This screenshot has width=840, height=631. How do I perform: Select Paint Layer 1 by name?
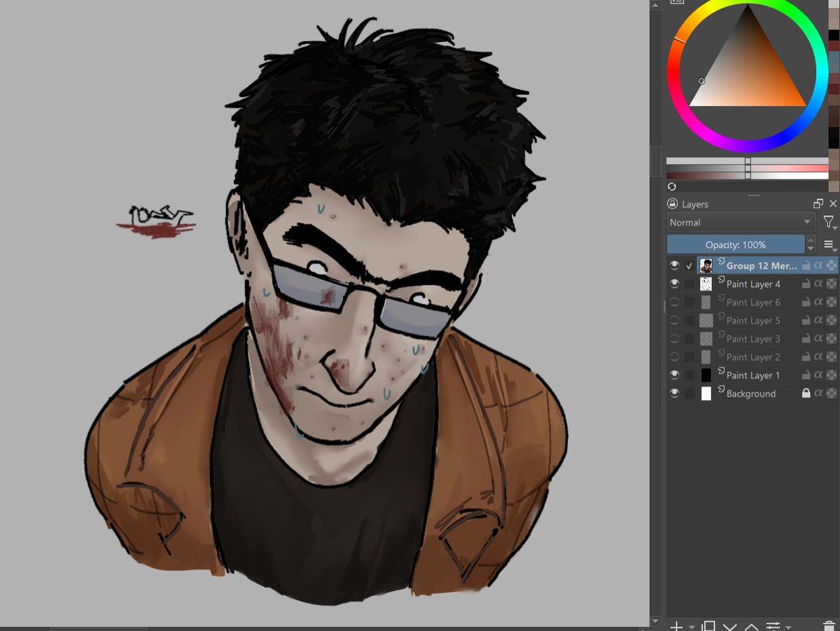point(753,375)
